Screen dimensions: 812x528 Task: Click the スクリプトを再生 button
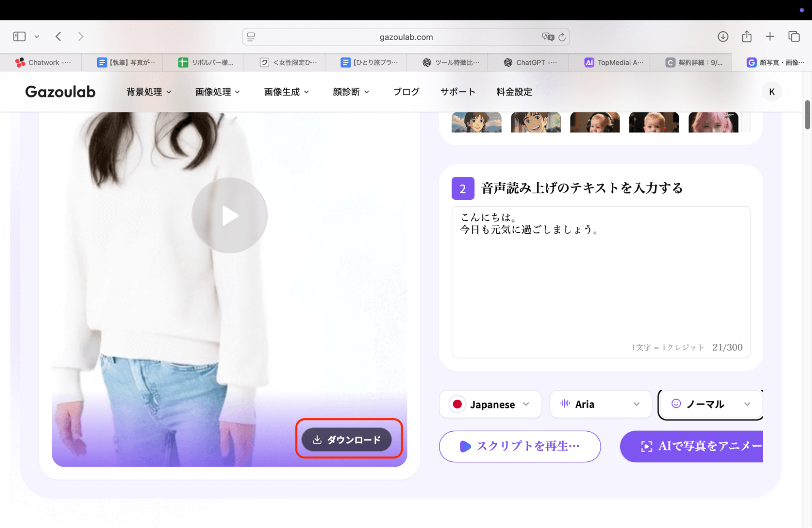click(x=520, y=446)
